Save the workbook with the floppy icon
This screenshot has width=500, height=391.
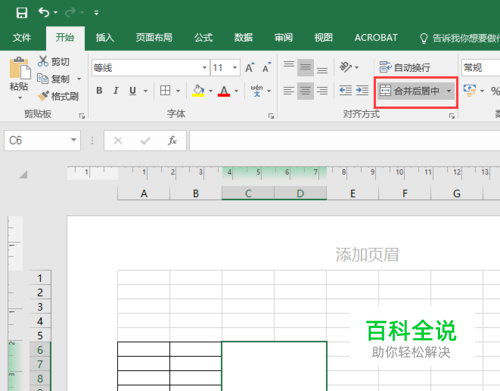click(22, 13)
